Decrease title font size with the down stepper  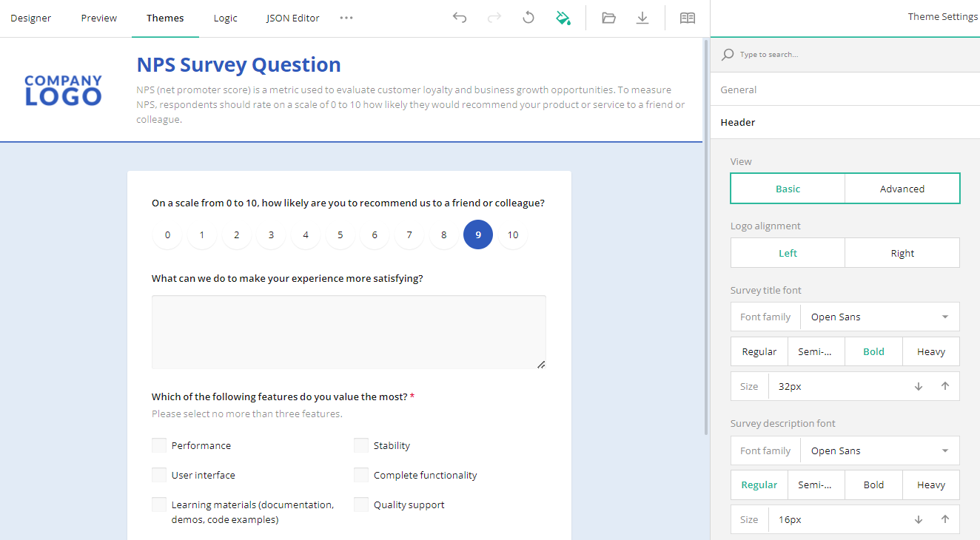[918, 385]
